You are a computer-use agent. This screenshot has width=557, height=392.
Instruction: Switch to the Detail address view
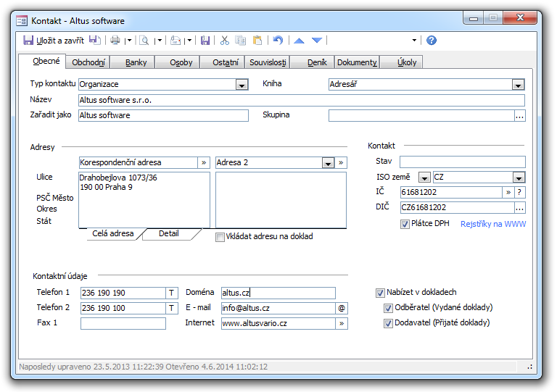pyautogui.click(x=169, y=234)
